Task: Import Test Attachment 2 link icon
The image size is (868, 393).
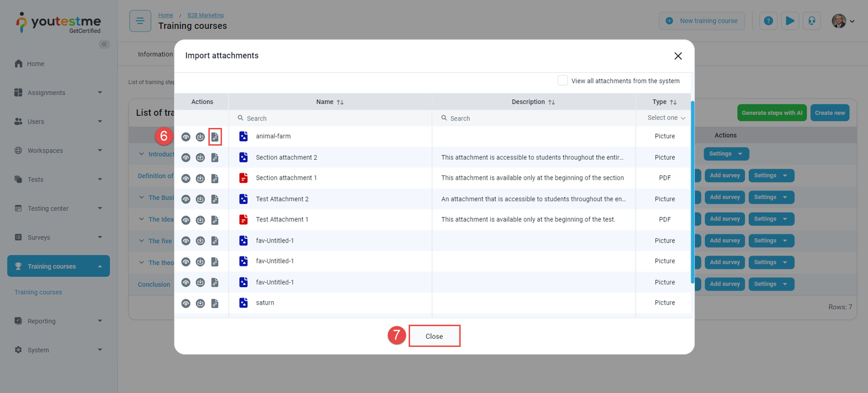Action: (x=215, y=199)
